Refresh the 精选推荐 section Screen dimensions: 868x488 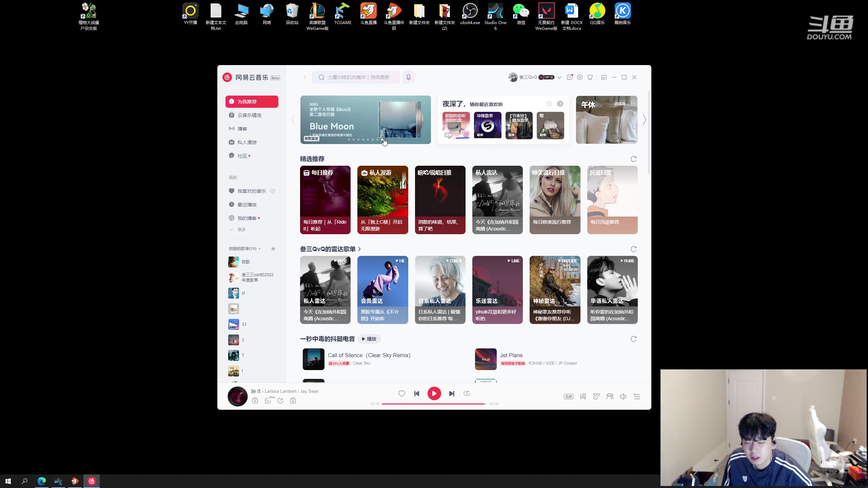[x=633, y=159]
